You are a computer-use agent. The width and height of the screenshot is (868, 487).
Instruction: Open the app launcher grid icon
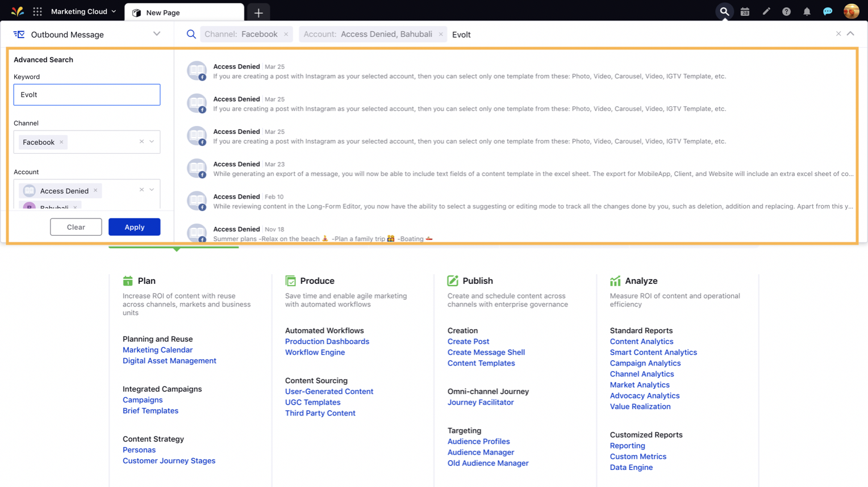37,11
